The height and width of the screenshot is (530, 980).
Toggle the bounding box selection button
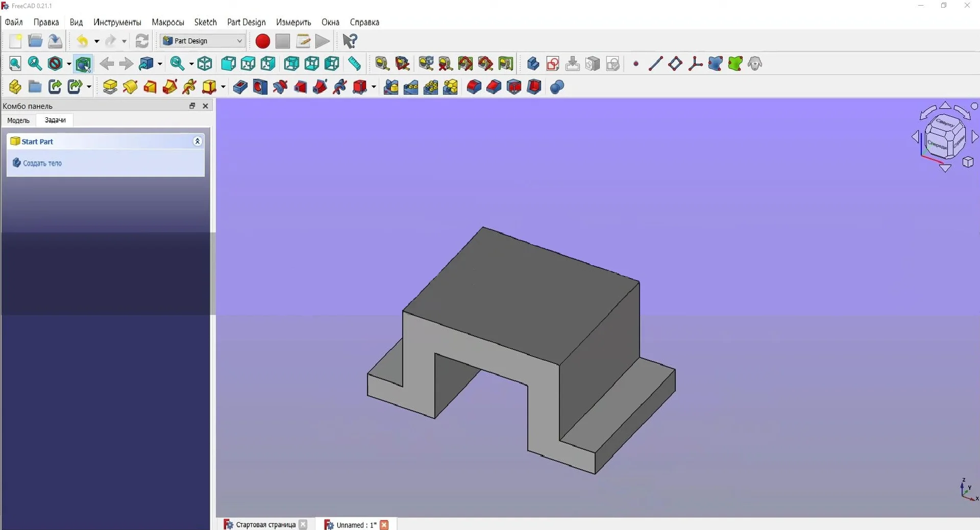pyautogui.click(x=83, y=64)
